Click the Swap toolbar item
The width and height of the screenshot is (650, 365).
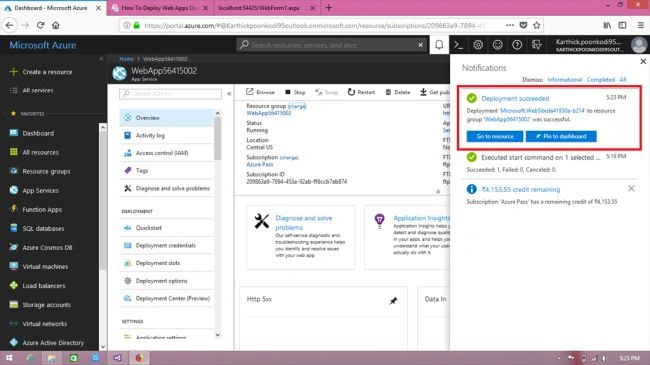(x=327, y=92)
